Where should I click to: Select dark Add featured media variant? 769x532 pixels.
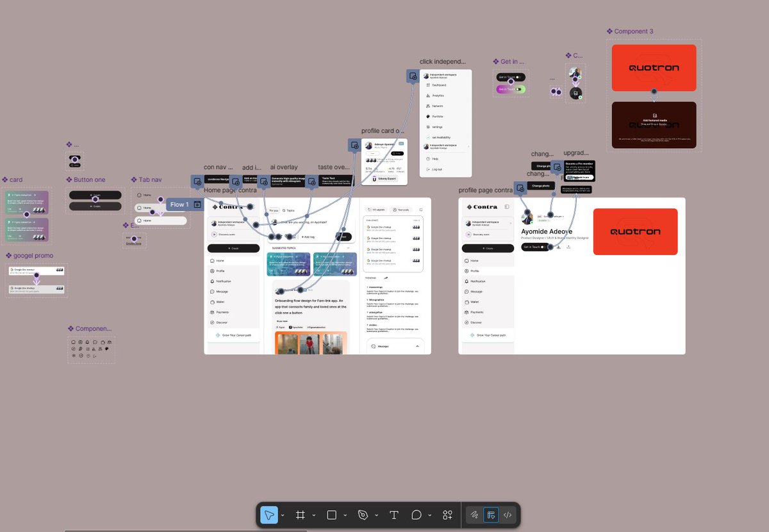tap(654, 125)
